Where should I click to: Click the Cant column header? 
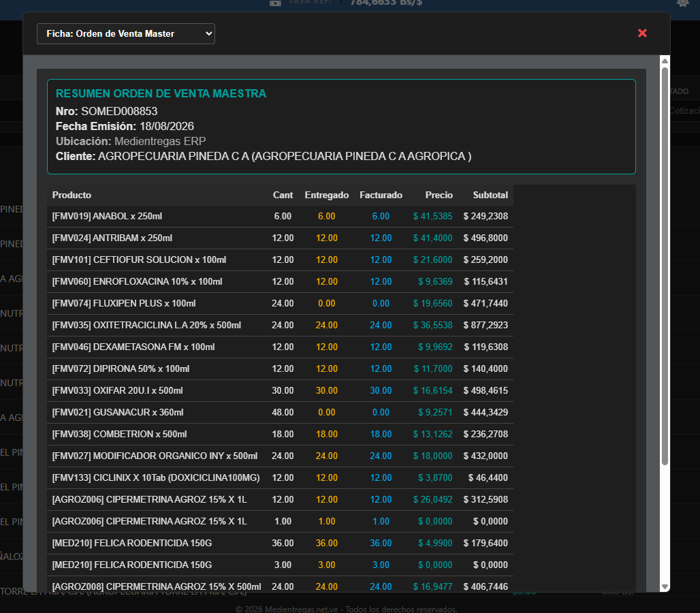click(283, 195)
